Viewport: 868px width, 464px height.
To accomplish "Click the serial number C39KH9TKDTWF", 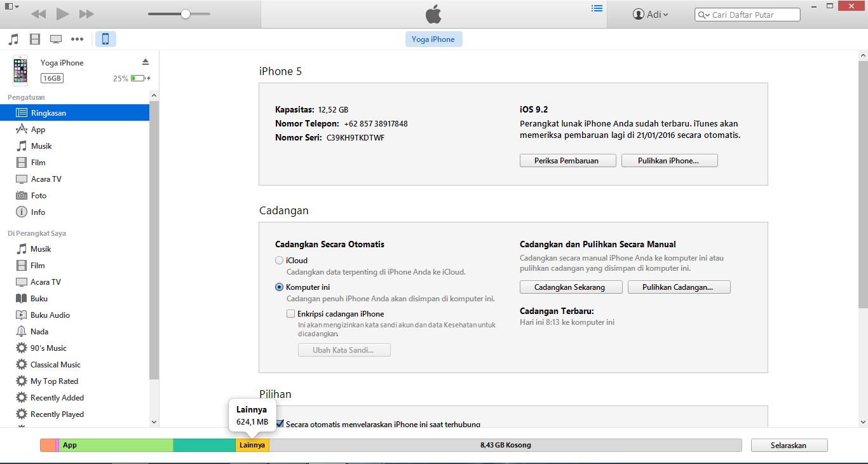I will point(355,137).
